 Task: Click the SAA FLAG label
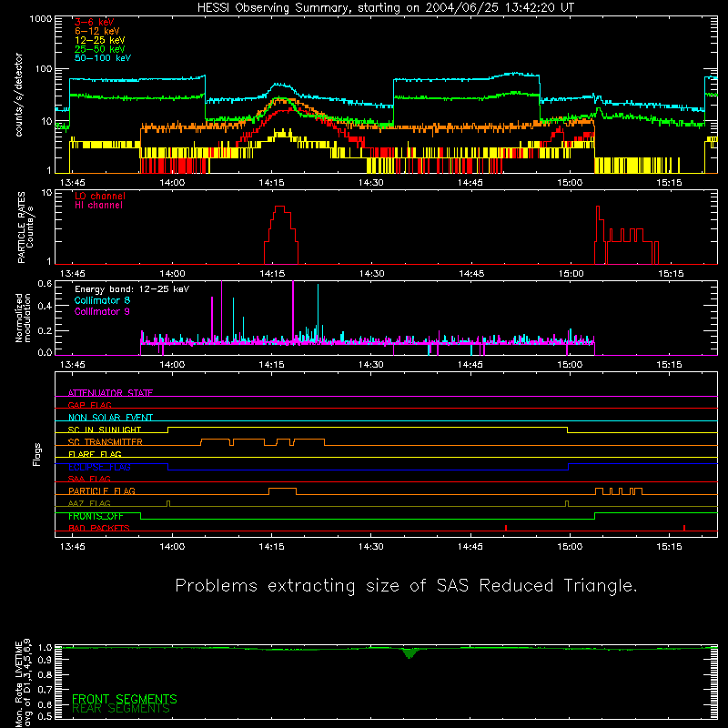pyautogui.click(x=89, y=479)
